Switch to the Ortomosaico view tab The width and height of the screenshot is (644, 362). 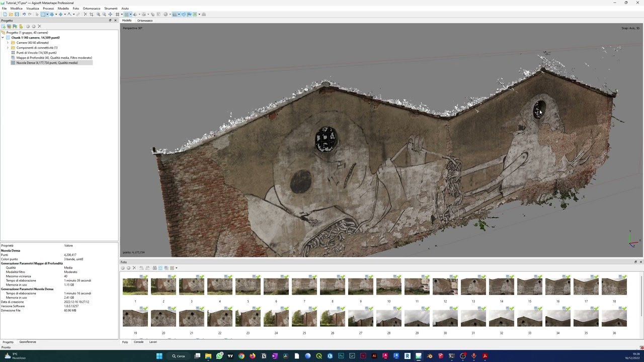(x=145, y=21)
